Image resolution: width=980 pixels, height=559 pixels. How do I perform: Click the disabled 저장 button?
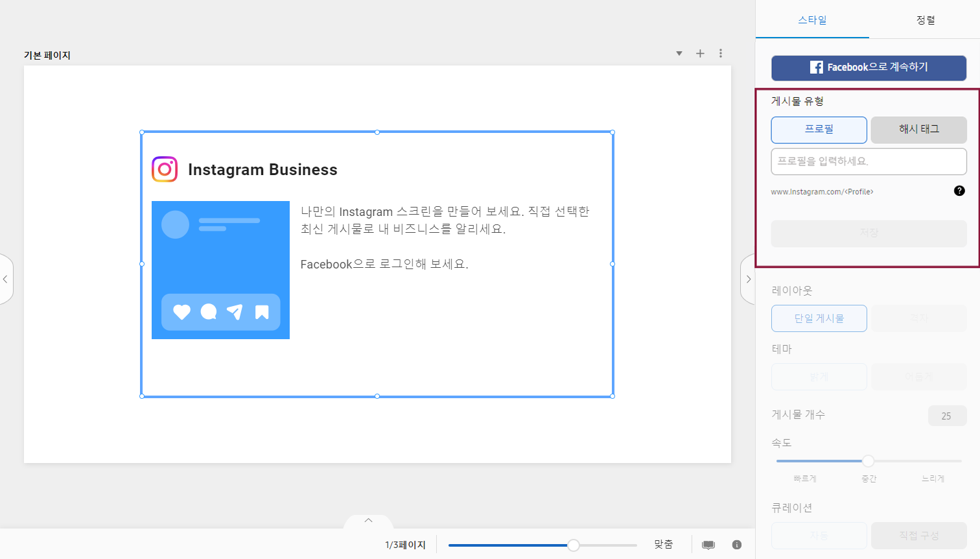point(869,233)
